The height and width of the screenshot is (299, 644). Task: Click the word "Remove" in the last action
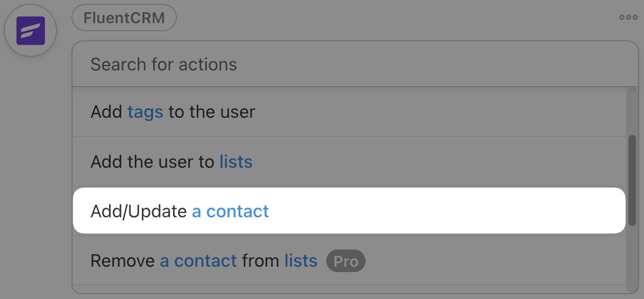click(123, 261)
